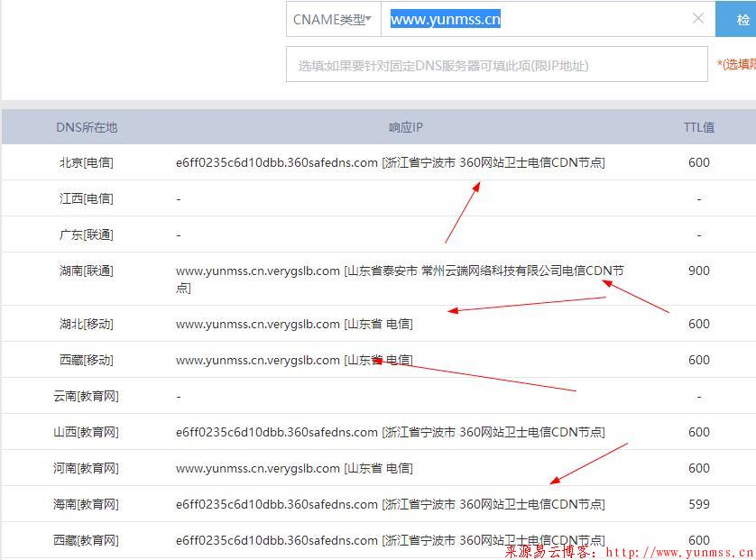Open the CNAME类型 record type dropdown
The width and height of the screenshot is (756, 560).
point(333,19)
